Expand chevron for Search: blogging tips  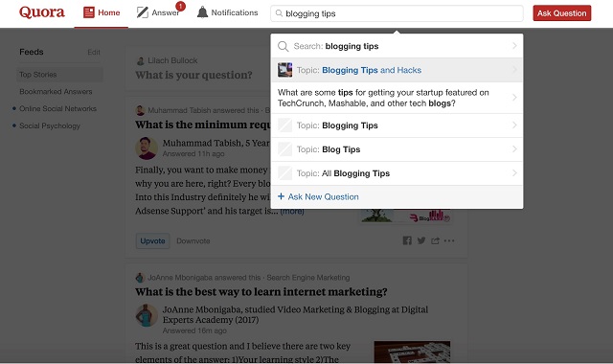point(515,46)
